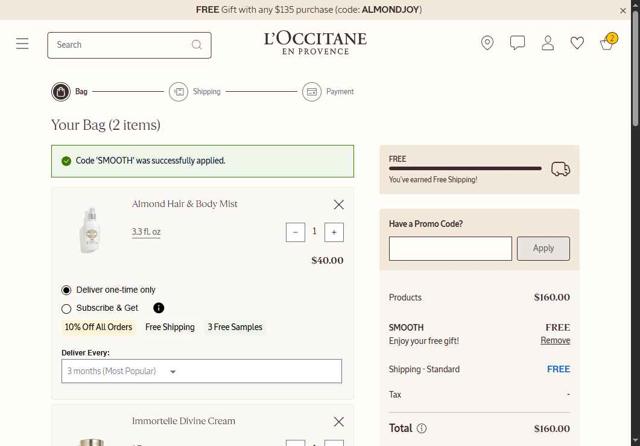Screen dimensions: 640x446
Task: Select Subscribe & Get option
Action: (66, 308)
